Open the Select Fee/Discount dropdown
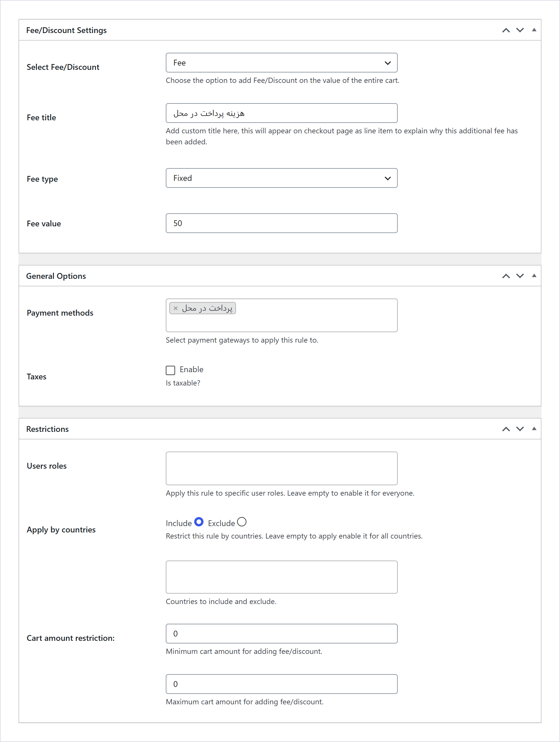This screenshot has height=742, width=560. 281,63
